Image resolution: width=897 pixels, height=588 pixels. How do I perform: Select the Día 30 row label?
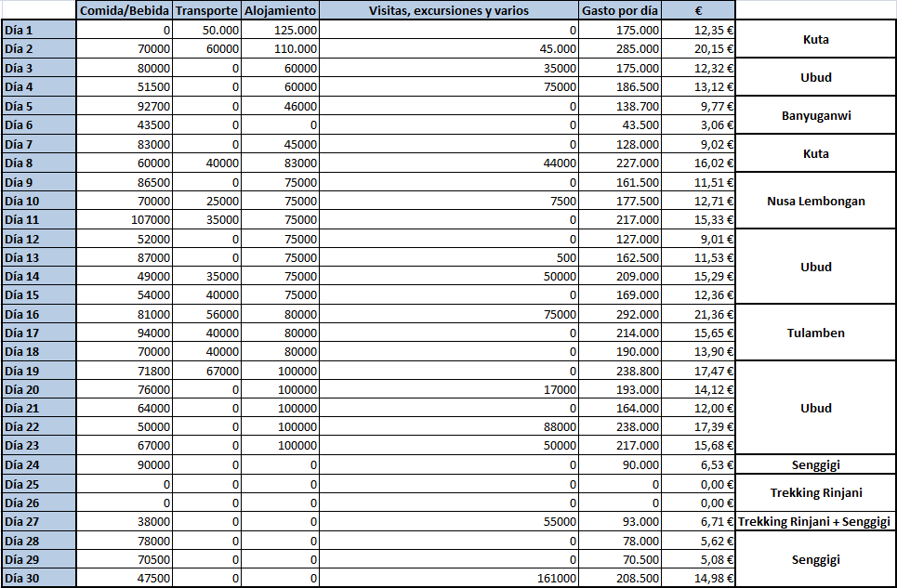coord(39,578)
